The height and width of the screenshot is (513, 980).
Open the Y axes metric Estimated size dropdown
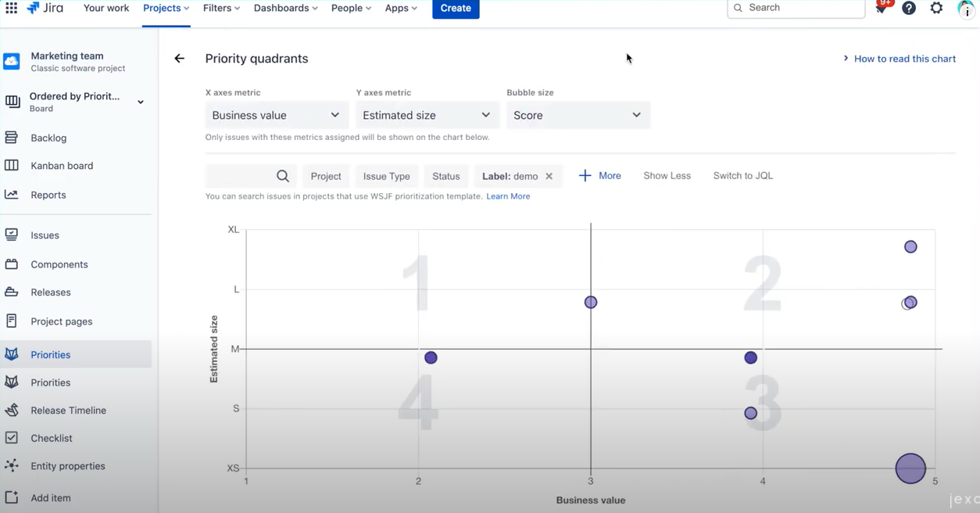pyautogui.click(x=427, y=115)
